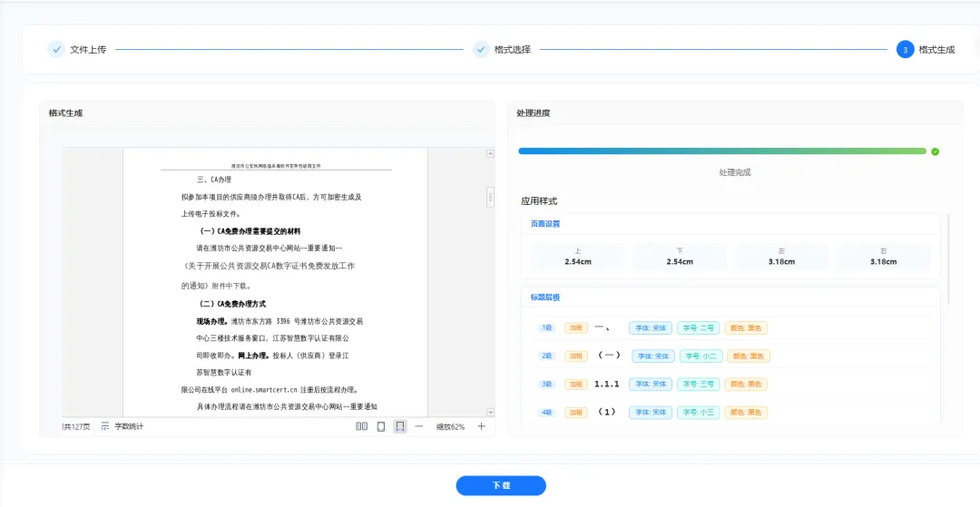The width and height of the screenshot is (980, 507).
Task: Click the 加粗 tag in the 1级 row
Action: (x=575, y=327)
